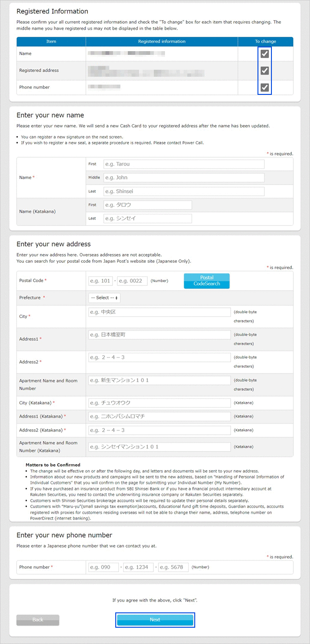The image size is (310, 644).
Task: Select the Address2 input field
Action: click(x=159, y=358)
